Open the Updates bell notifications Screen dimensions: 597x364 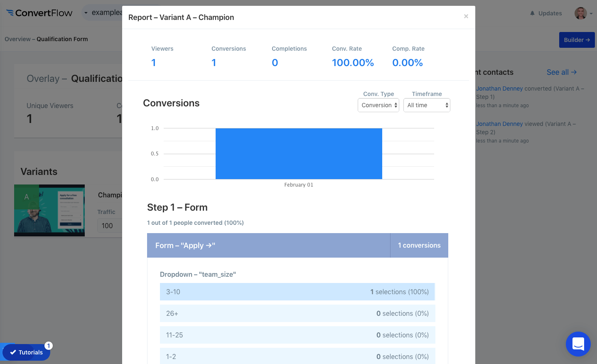point(546,13)
